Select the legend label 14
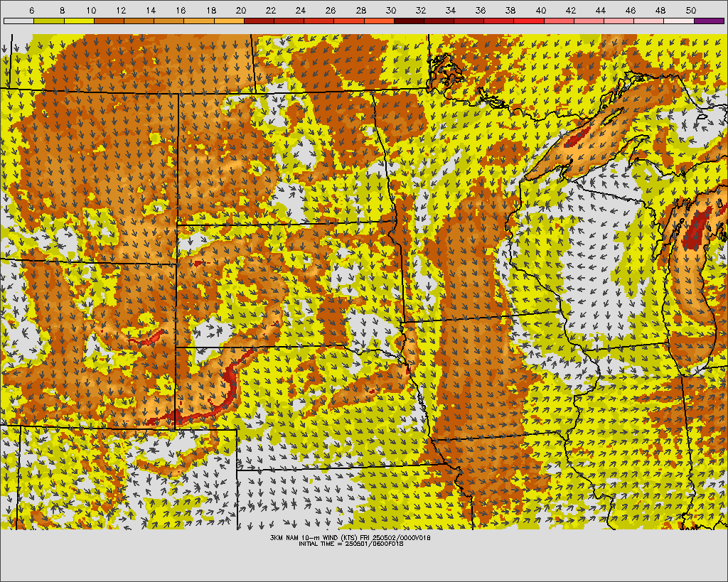The width and height of the screenshot is (728, 582). point(151,10)
